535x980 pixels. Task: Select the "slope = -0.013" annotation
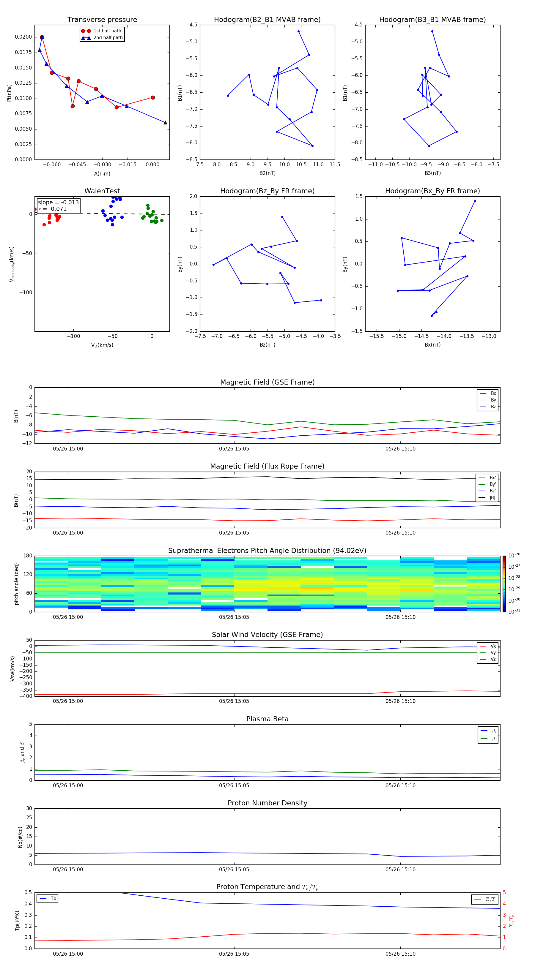pyautogui.click(x=58, y=203)
